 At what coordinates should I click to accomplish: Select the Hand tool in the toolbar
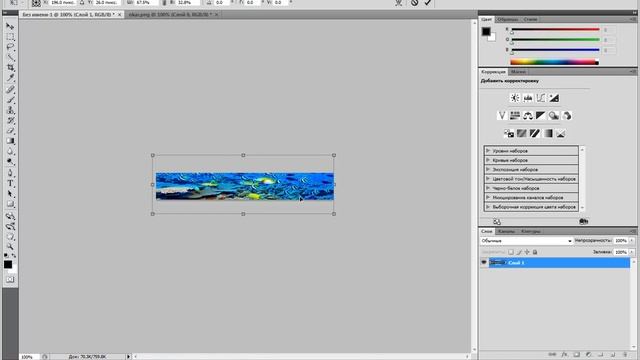click(10, 237)
